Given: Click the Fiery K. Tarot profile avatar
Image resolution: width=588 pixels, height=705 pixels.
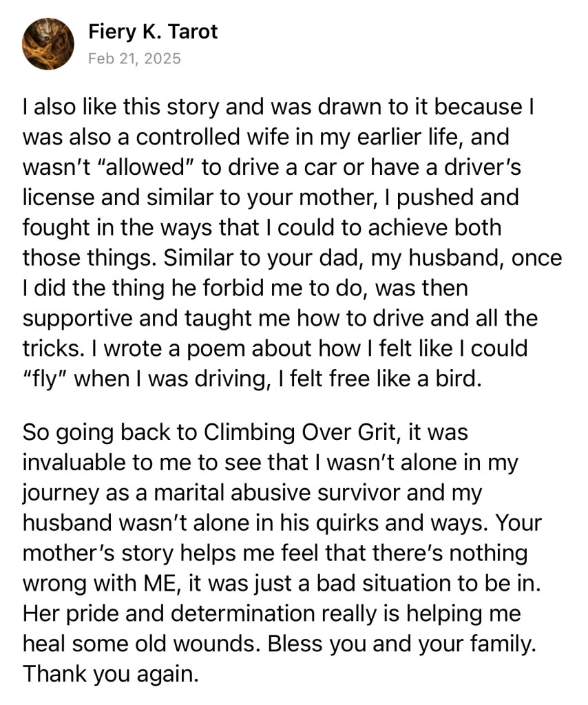Looking at the screenshot, I should click(48, 43).
